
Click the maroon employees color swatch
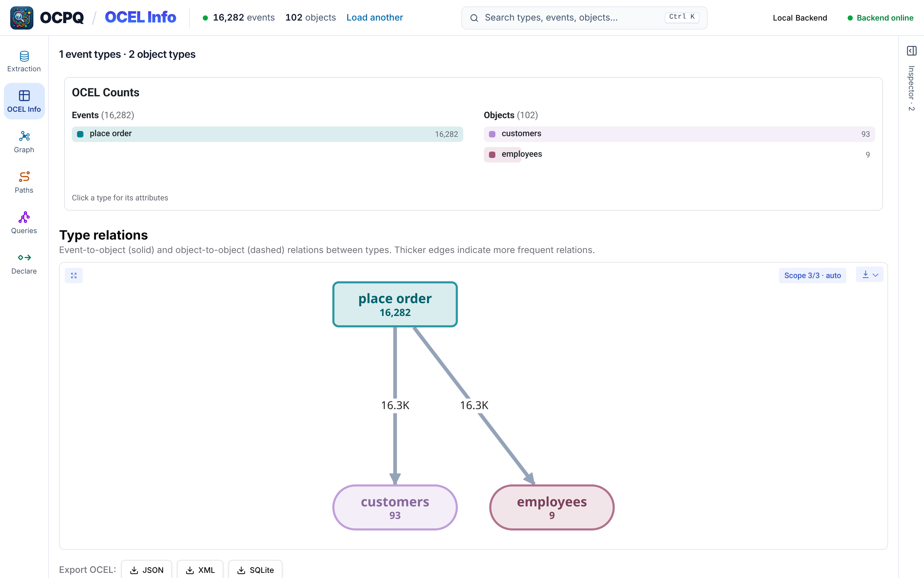pyautogui.click(x=492, y=155)
